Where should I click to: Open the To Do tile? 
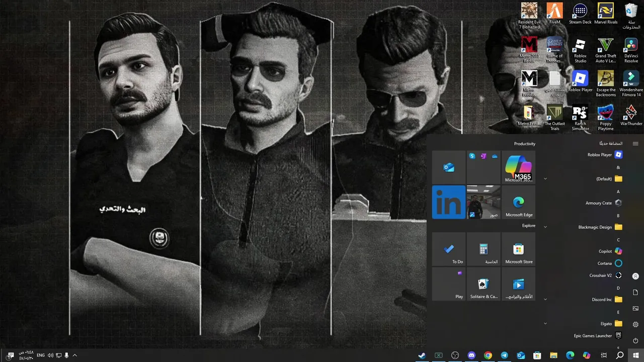tap(449, 249)
